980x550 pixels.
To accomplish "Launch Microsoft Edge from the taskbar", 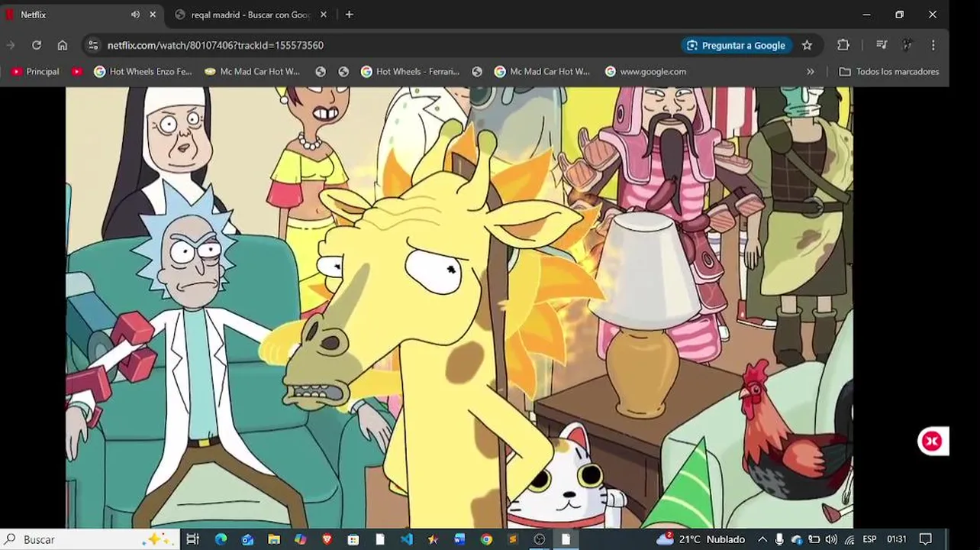I will (221, 539).
